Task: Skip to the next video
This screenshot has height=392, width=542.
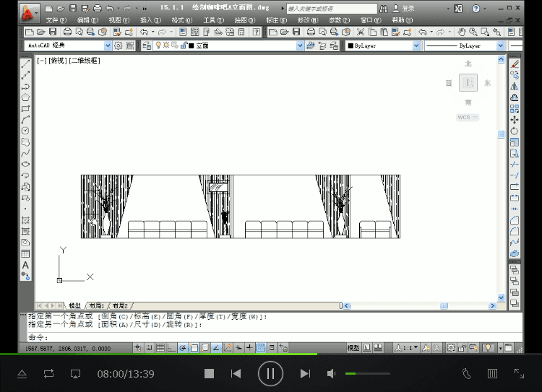Action: (305, 373)
